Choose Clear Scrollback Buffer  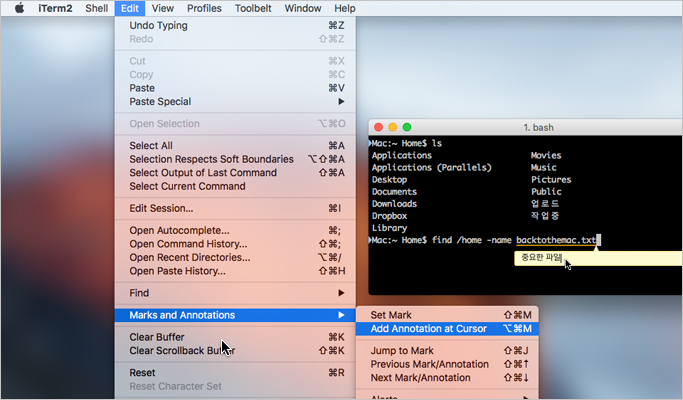coord(235,351)
